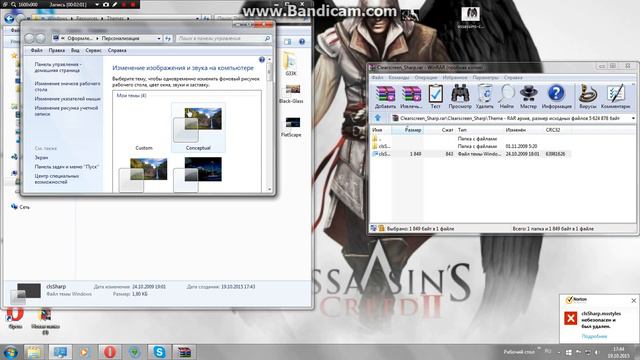The image size is (640, 360).
Task: Click the blue help icon in Personalization
Action: 262,60
